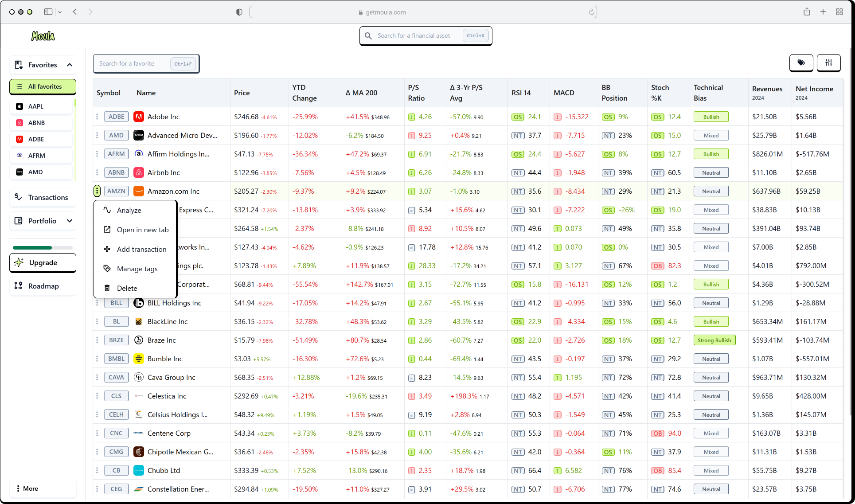Click the Braze Inc logo
This screenshot has height=504, width=855.
pos(139,340)
